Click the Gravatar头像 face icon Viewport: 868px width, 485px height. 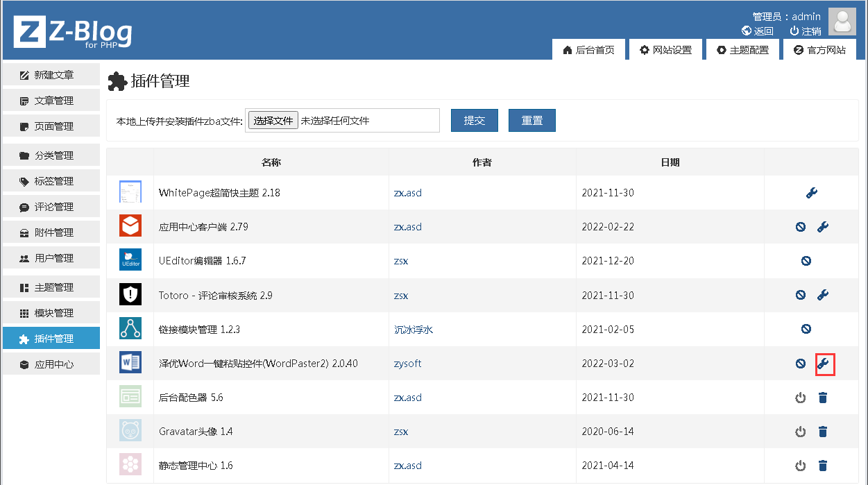point(130,431)
